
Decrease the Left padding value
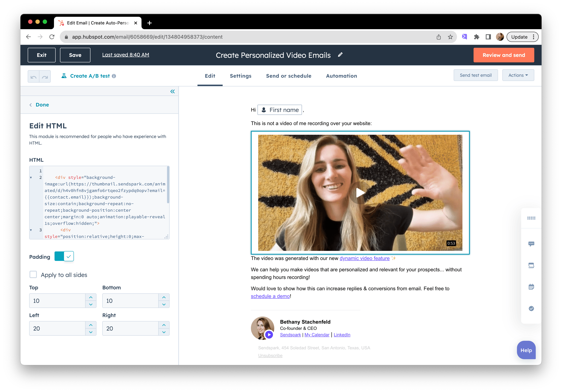pyautogui.click(x=91, y=332)
